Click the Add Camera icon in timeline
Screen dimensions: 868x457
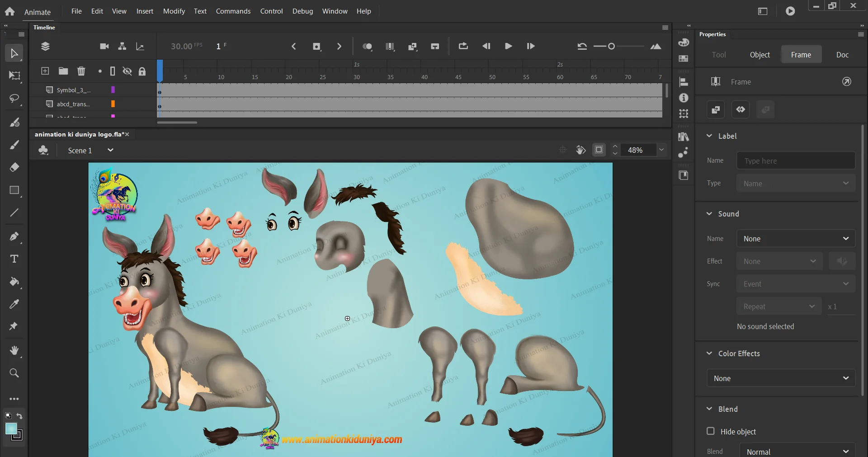pos(104,46)
